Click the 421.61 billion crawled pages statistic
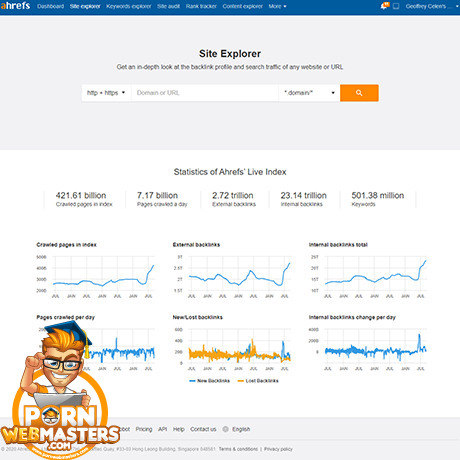460x460 pixels. coord(84,199)
